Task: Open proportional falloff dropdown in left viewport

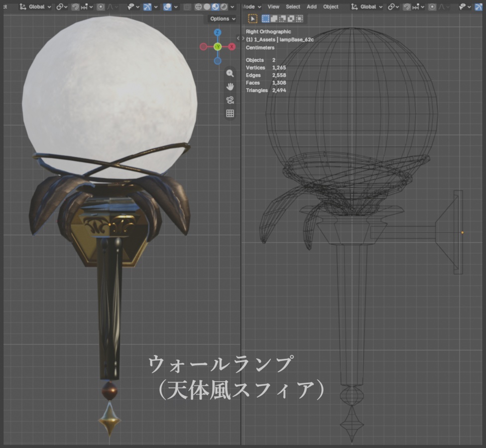Action: click(112, 6)
